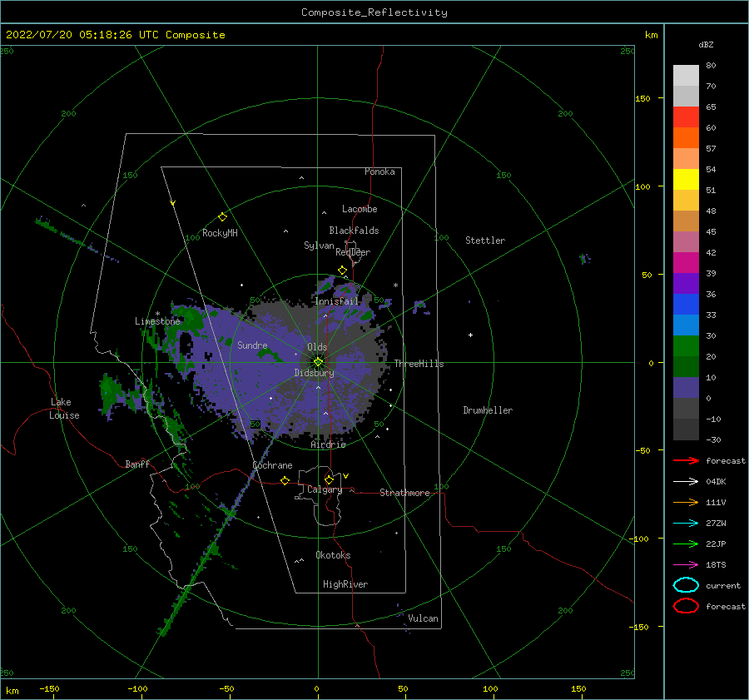Click the Blackfalds city label
Image resolution: width=749 pixels, height=700 pixels.
pos(354,231)
